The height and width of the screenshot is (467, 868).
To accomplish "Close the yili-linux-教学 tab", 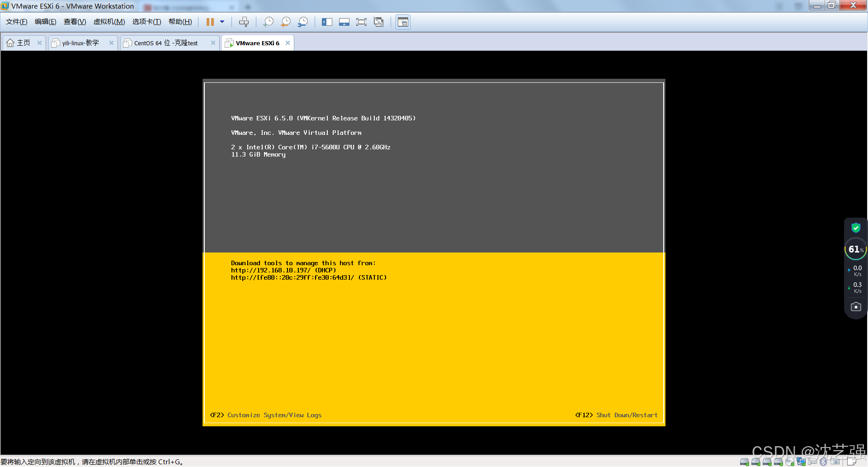I will [x=111, y=43].
